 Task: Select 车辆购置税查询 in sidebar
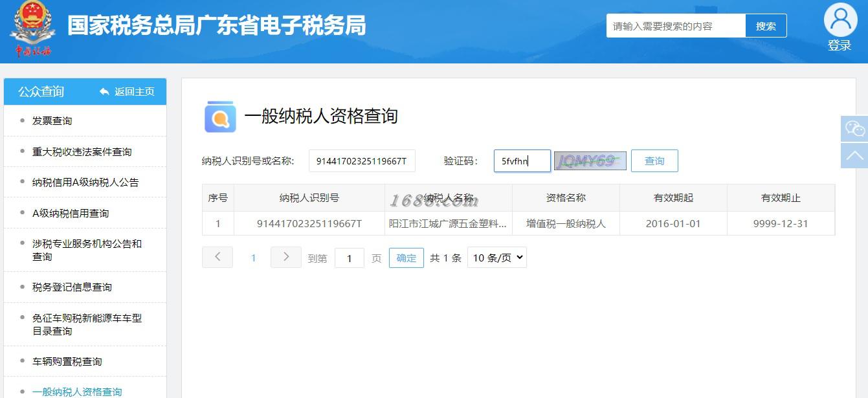click(67, 362)
